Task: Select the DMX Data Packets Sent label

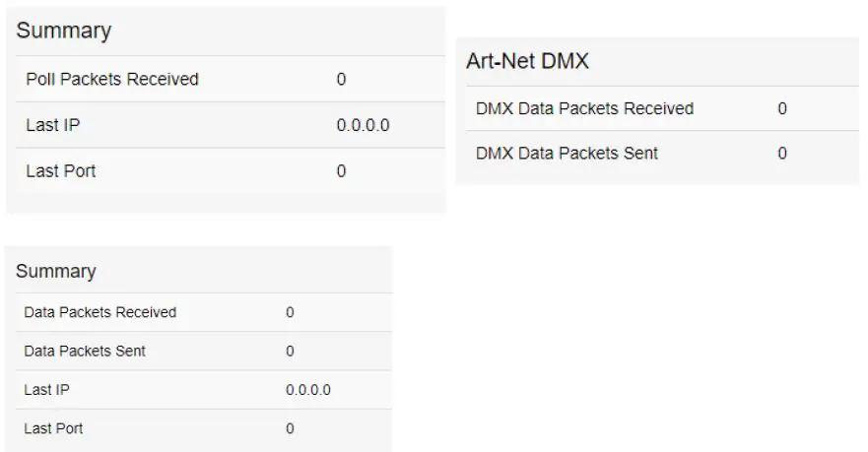Action: [x=567, y=154]
